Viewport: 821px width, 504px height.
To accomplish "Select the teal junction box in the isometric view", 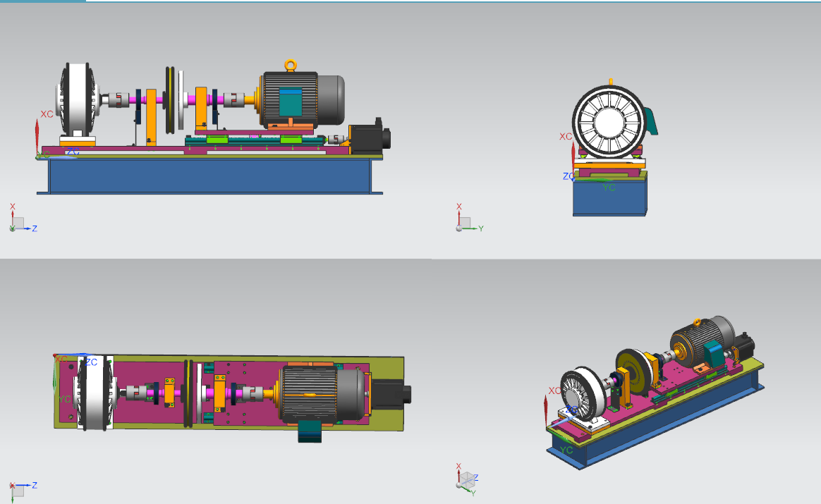I will [x=713, y=352].
